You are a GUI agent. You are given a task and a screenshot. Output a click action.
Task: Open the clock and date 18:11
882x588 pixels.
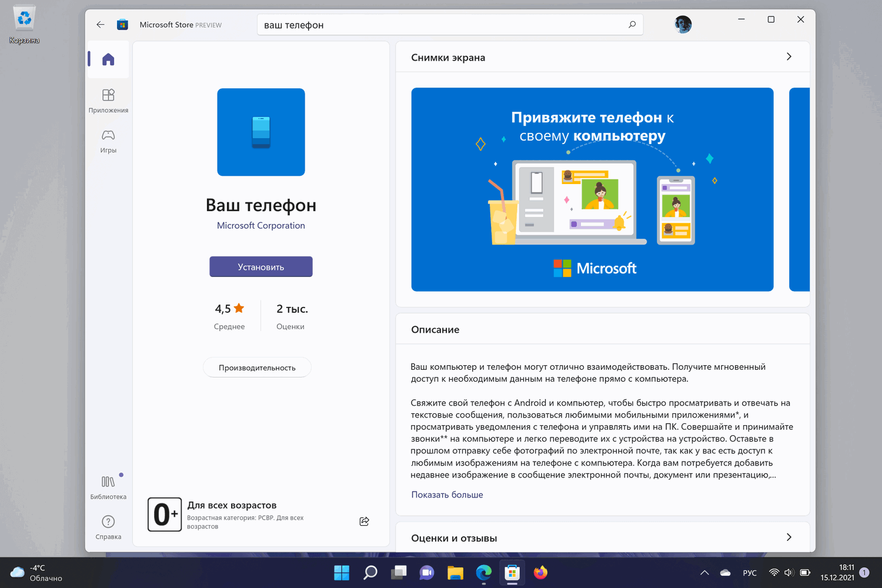pos(837,573)
